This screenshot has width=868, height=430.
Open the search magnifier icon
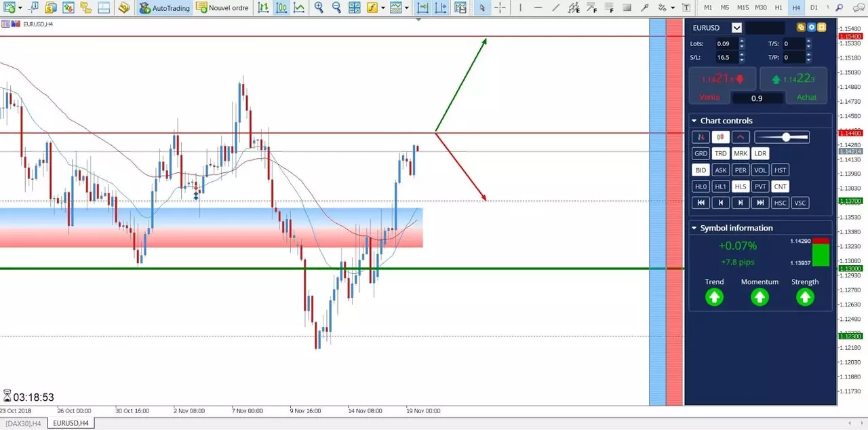coord(839,8)
